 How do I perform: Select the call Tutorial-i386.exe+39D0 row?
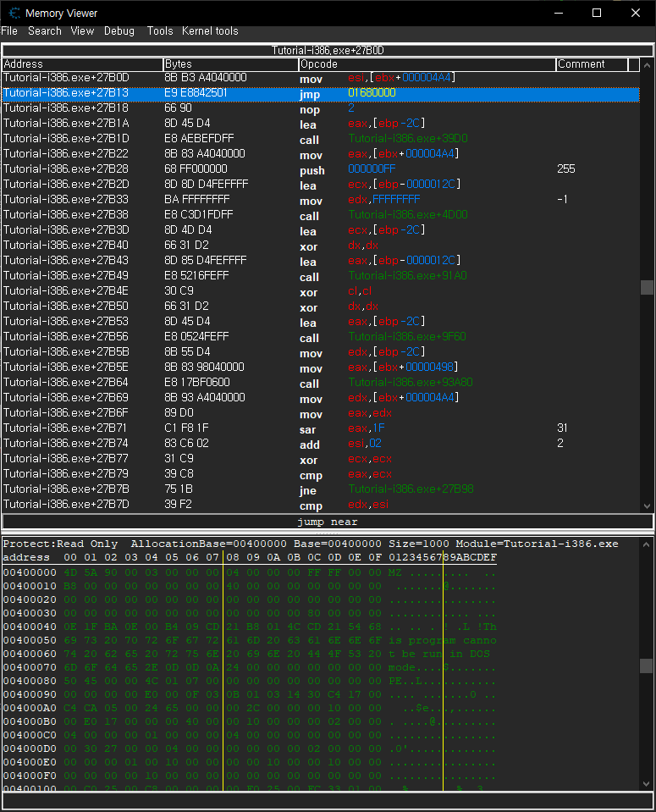[x=321, y=139]
